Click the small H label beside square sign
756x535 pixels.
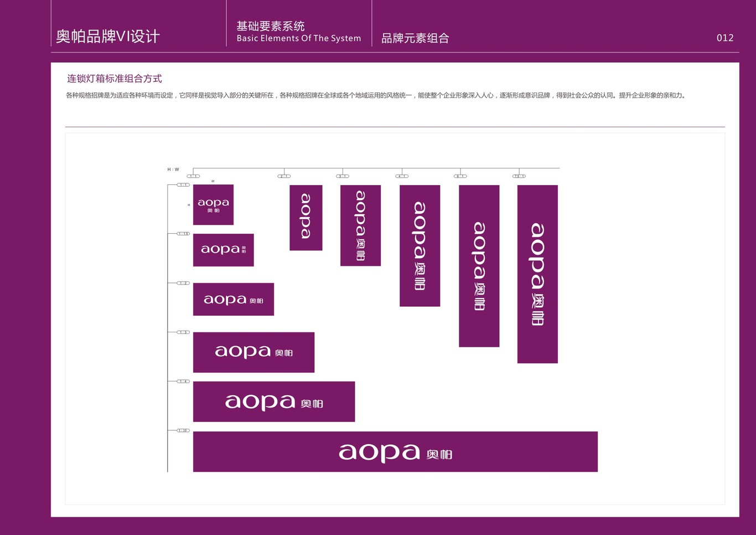pos(189,205)
